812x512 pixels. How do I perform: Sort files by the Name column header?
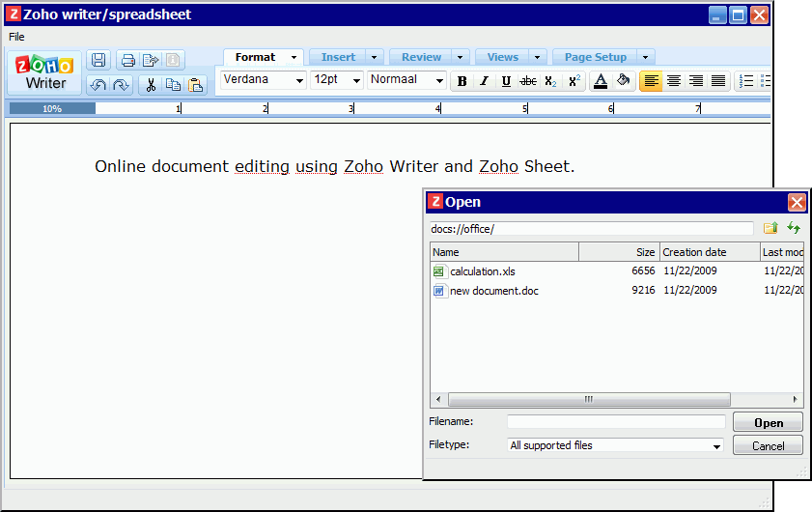[x=504, y=252]
